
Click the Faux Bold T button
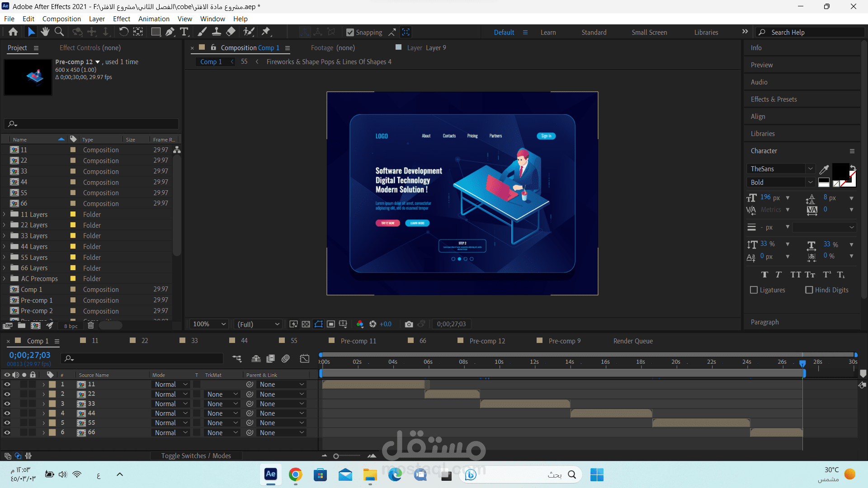764,275
